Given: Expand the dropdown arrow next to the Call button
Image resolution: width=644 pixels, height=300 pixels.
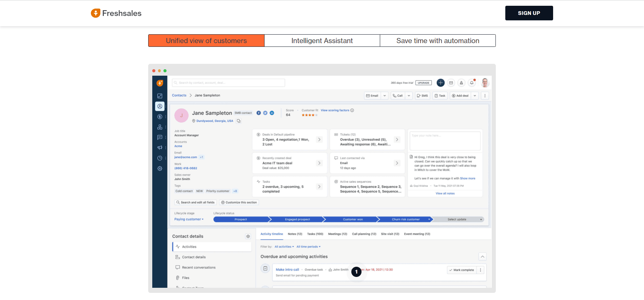Looking at the screenshot, I should (x=409, y=96).
